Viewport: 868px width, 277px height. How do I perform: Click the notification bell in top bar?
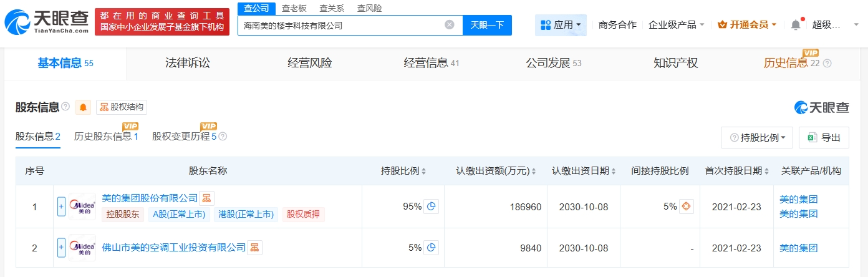795,25
